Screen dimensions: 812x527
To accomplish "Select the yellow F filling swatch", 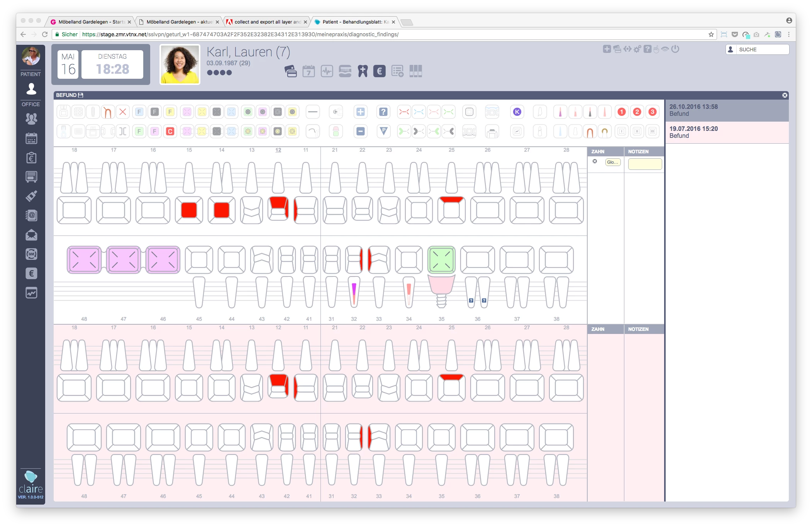I will [170, 112].
